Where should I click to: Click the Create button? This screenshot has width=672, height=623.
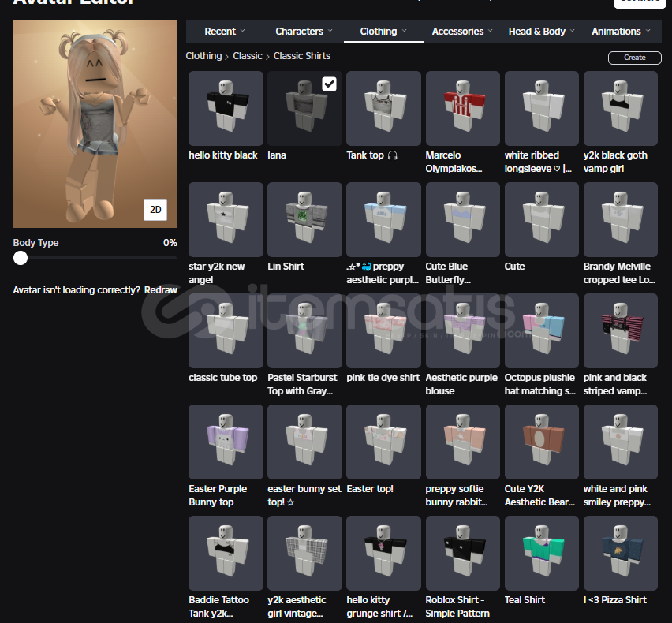pos(635,58)
